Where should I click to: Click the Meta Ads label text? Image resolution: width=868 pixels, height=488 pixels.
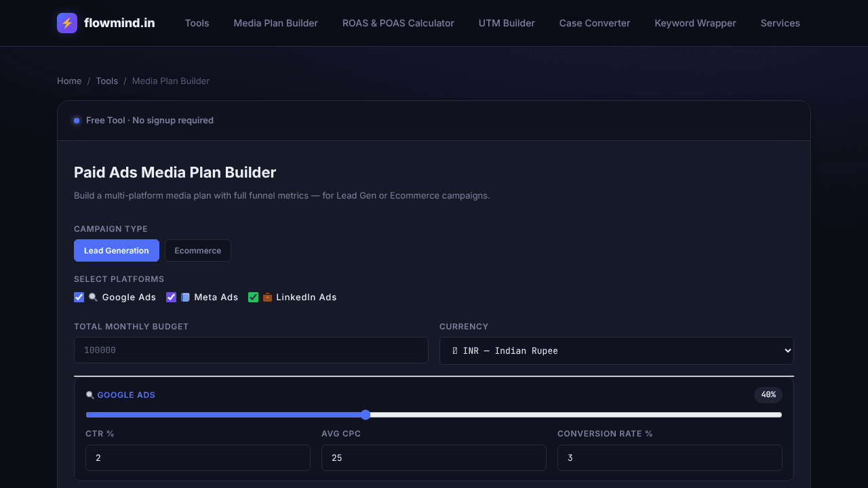point(216,297)
